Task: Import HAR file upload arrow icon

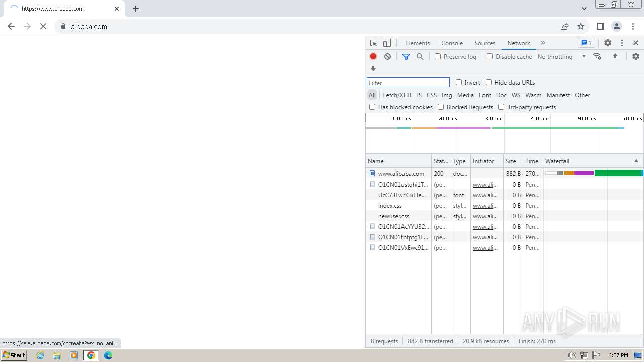Action: [x=615, y=57]
